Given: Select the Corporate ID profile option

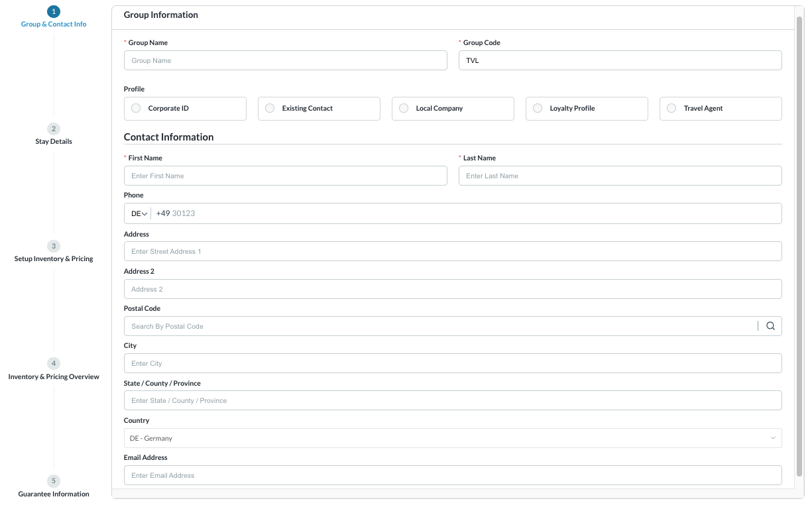Looking at the screenshot, I should (x=135, y=107).
